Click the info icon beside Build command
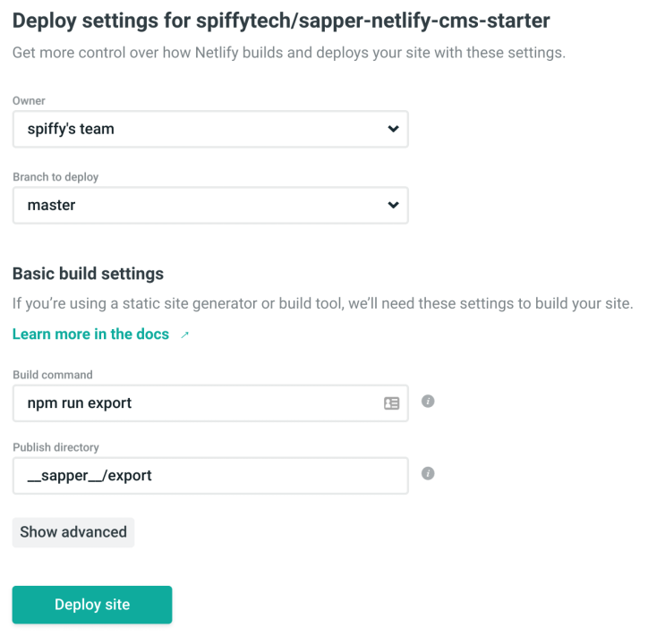Viewport: 648px width, 644px height. [428, 402]
